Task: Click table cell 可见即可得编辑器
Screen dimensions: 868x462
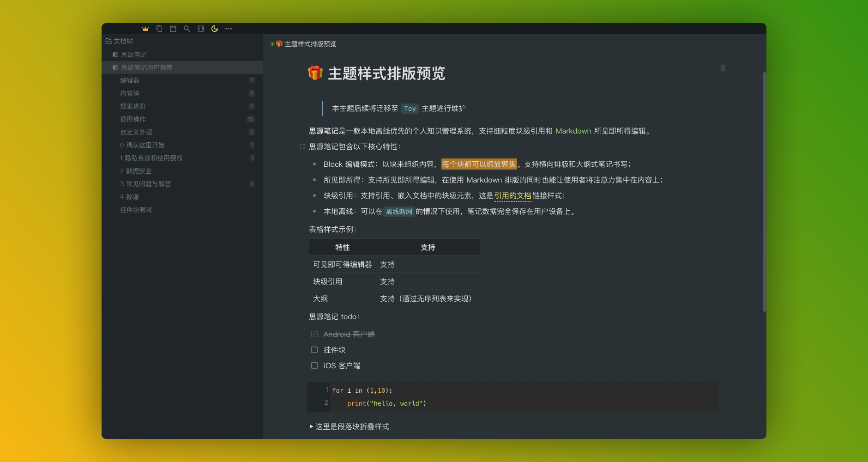Action: pyautogui.click(x=343, y=264)
